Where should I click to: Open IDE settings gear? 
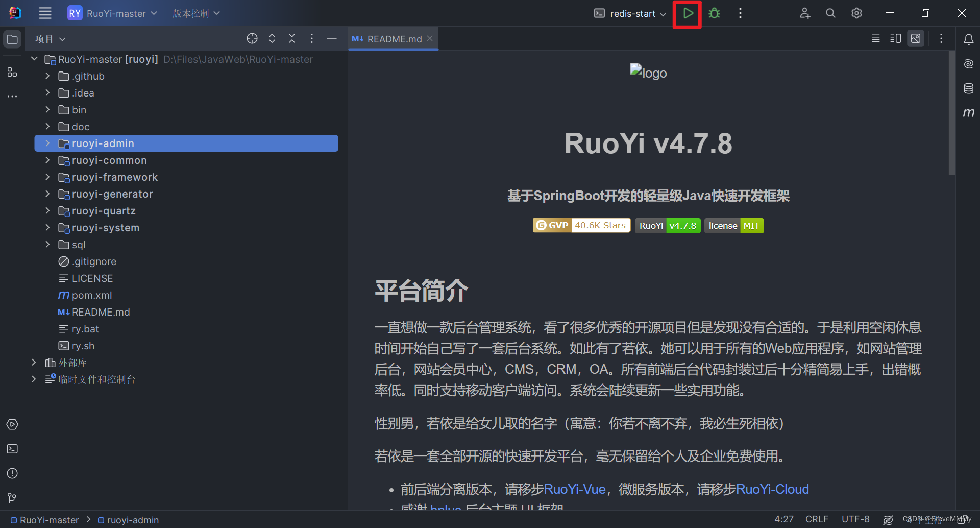click(x=856, y=13)
